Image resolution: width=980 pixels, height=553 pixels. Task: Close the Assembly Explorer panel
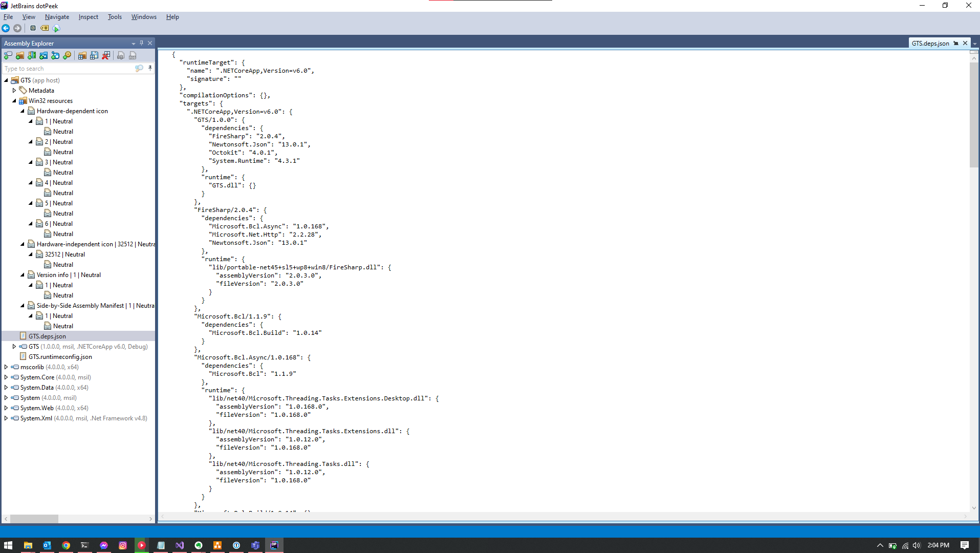tap(150, 43)
